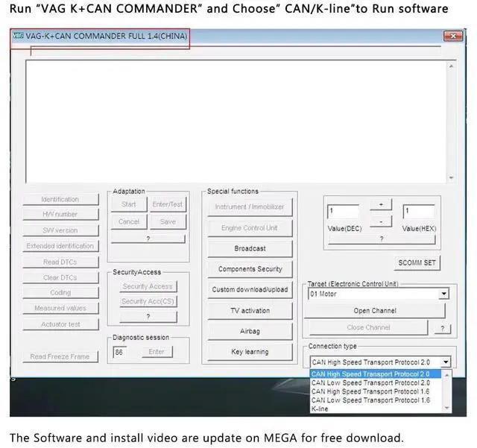Click the Actuator test button
Image resolution: width=477 pixels, height=448 pixels.
(60, 324)
